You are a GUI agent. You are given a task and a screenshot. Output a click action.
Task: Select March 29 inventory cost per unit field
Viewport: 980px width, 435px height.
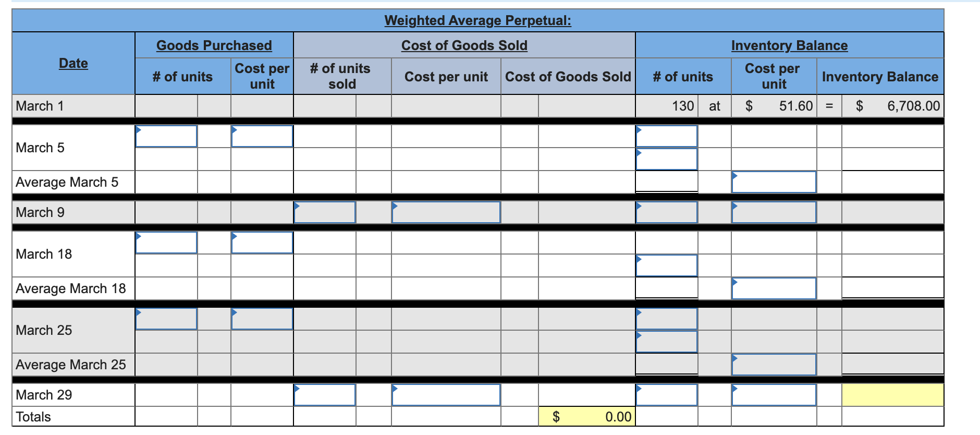(774, 395)
